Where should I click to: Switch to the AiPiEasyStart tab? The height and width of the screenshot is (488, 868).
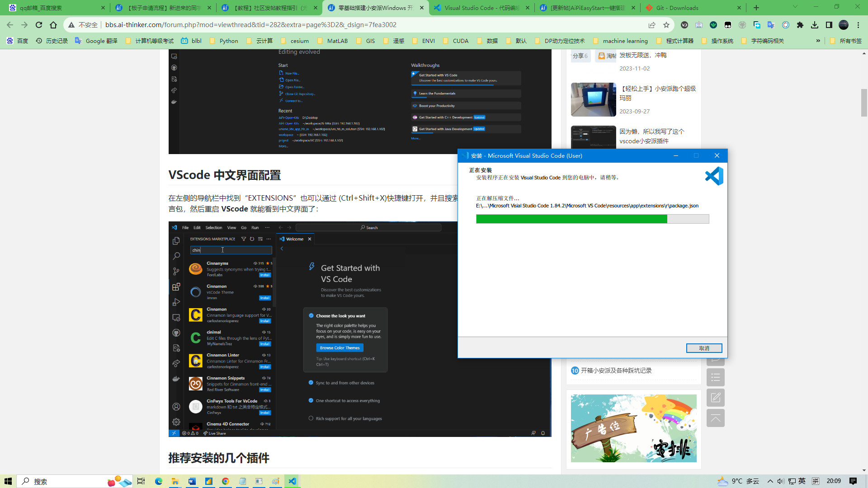coord(588,8)
